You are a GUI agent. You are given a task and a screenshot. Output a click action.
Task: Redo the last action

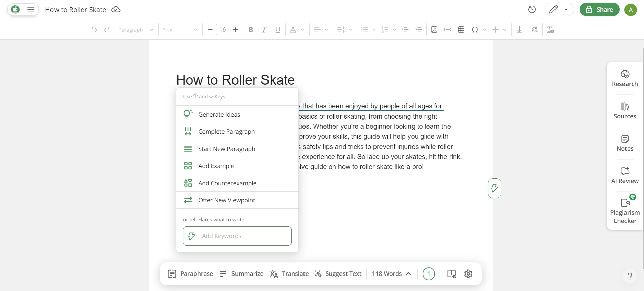(x=107, y=30)
